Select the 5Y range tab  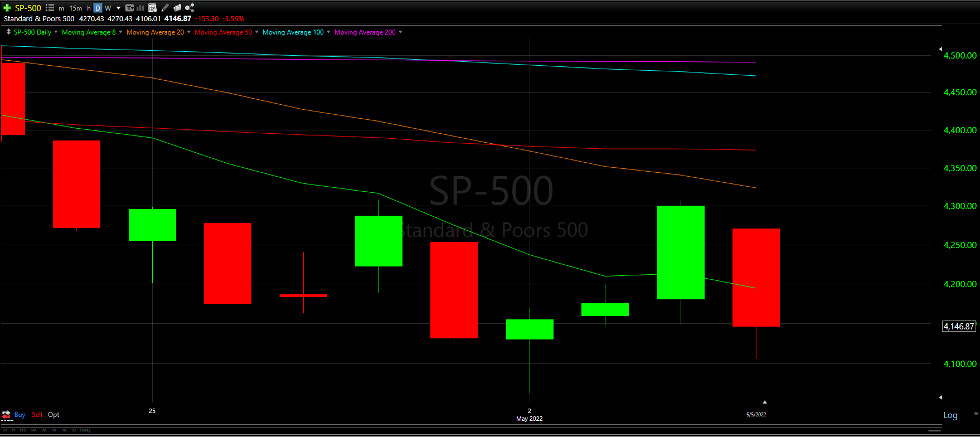click(5, 430)
